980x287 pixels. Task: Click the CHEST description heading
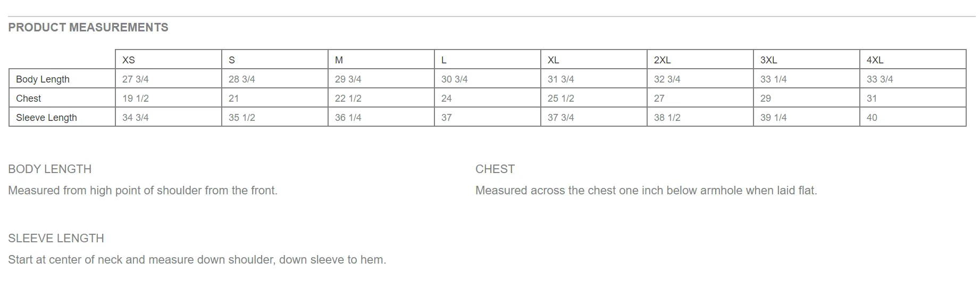(495, 169)
